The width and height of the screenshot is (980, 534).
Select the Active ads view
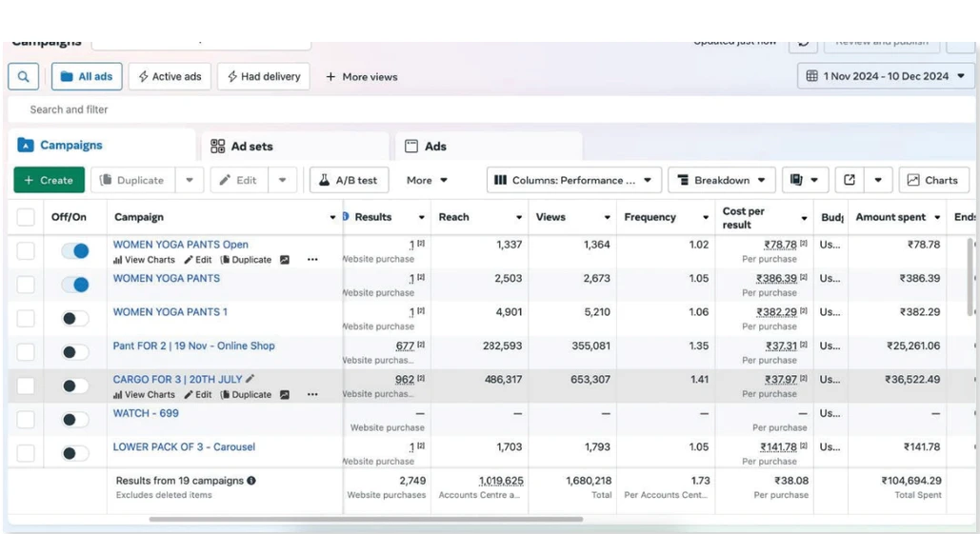click(170, 76)
